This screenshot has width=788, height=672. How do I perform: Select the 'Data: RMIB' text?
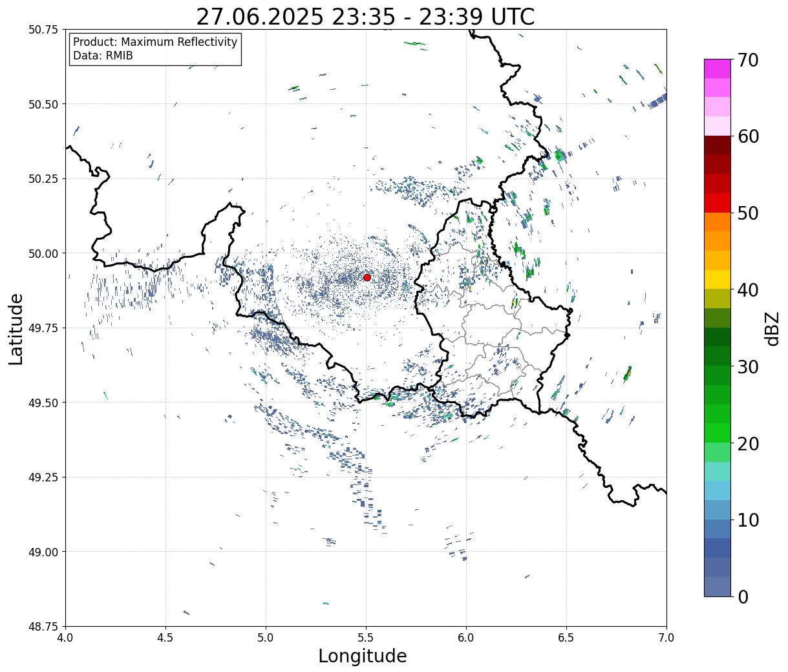pos(103,56)
